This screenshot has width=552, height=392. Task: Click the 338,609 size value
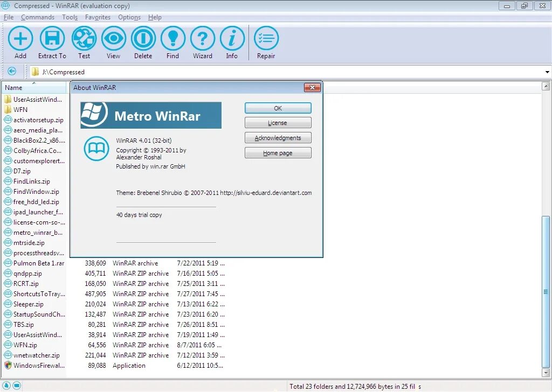(95, 263)
